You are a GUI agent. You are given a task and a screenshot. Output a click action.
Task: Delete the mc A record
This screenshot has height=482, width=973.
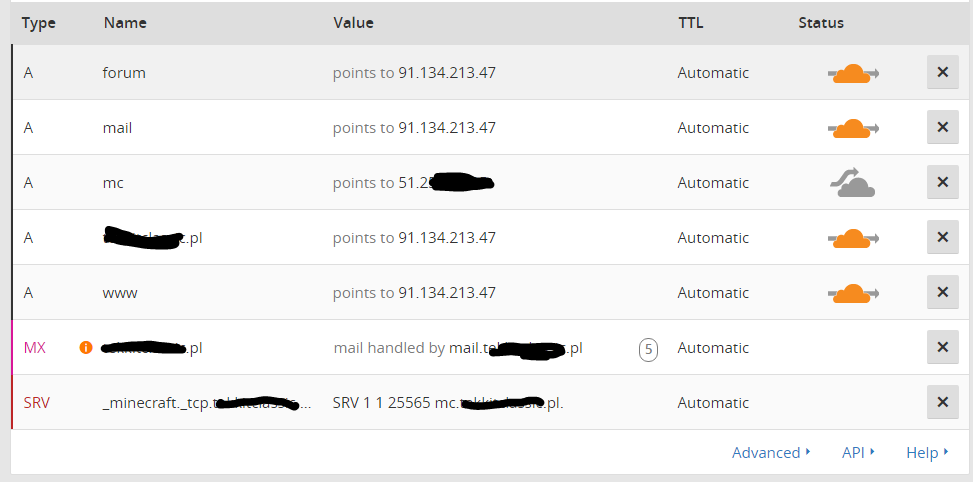943,183
